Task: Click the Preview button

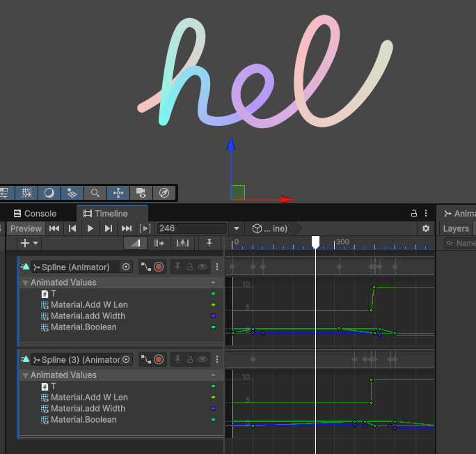Action: click(26, 228)
